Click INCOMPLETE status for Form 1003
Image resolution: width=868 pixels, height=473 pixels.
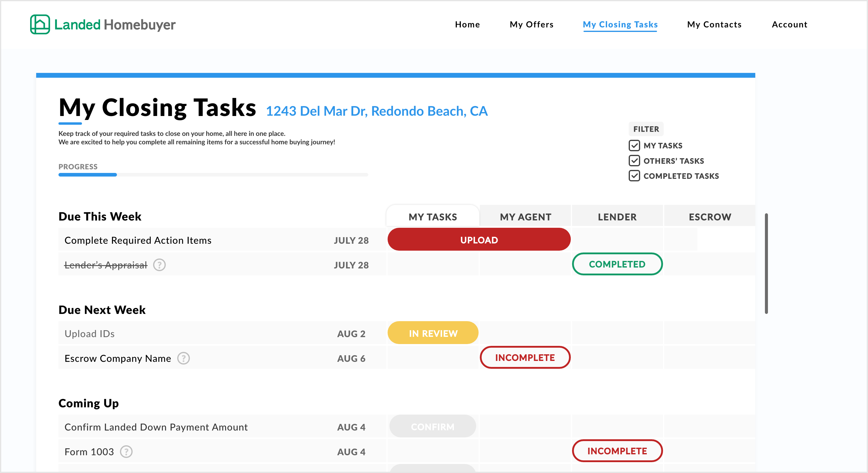click(617, 451)
